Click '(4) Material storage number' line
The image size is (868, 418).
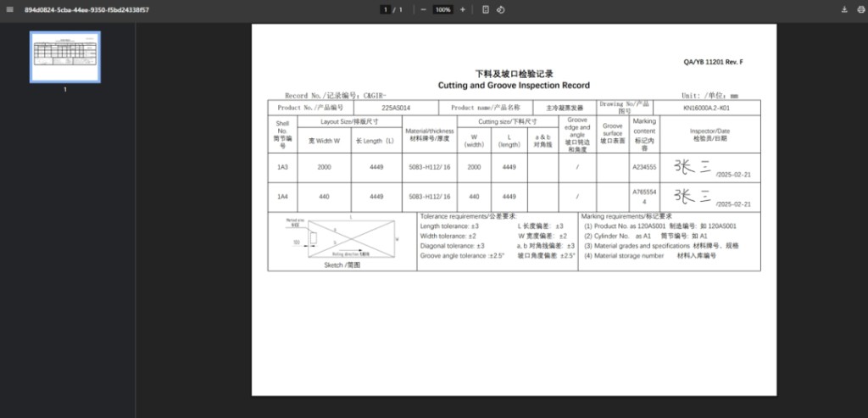650,256
